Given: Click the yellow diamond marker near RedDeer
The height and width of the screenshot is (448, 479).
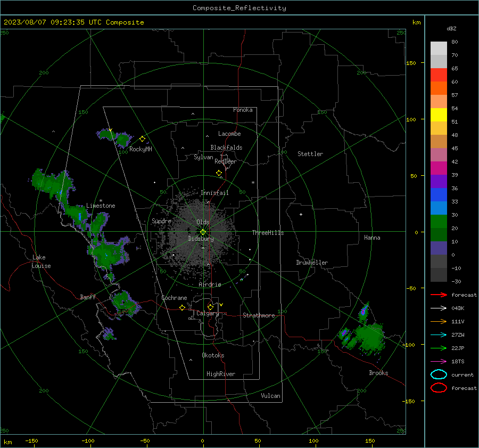Looking at the screenshot, I should 219,173.
